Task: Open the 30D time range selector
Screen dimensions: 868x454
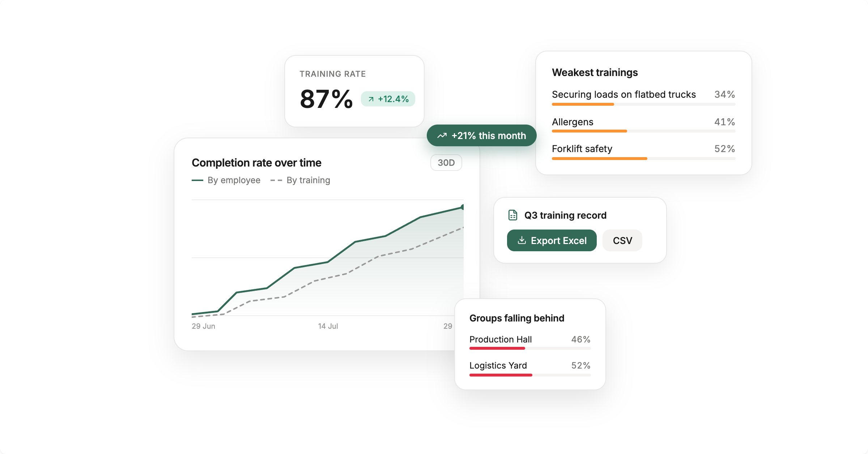Action: pyautogui.click(x=446, y=163)
